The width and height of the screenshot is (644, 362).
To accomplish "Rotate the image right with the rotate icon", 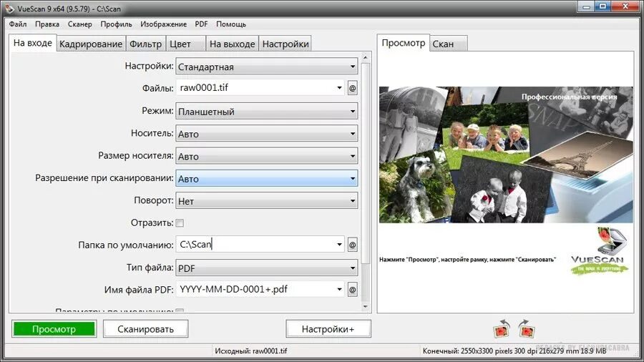I will click(x=526, y=329).
